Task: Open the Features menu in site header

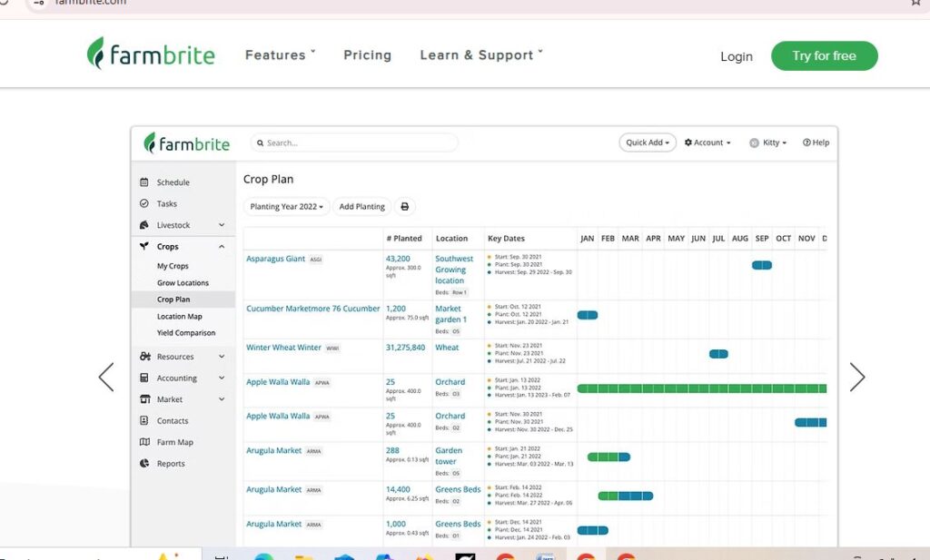Action: (280, 55)
